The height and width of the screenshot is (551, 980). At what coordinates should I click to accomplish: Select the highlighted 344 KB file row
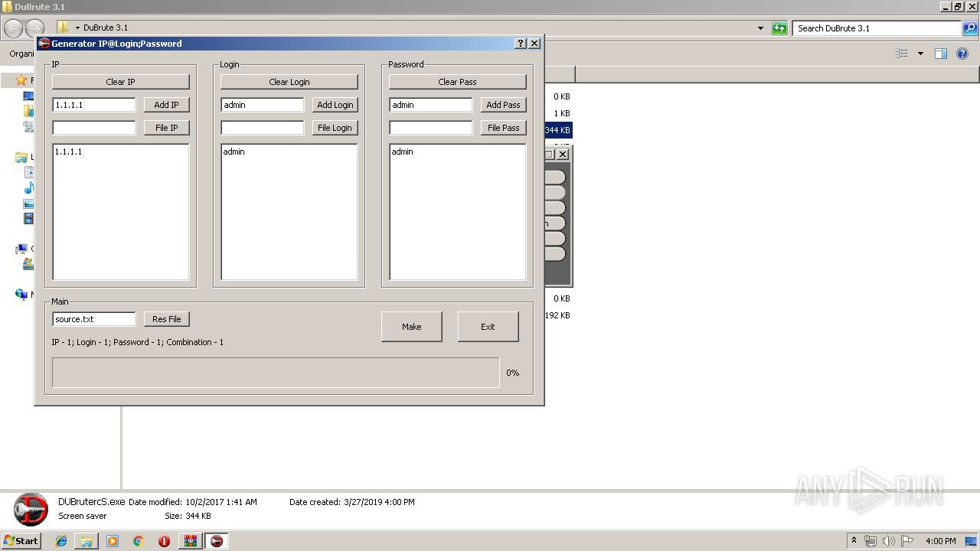(x=557, y=130)
